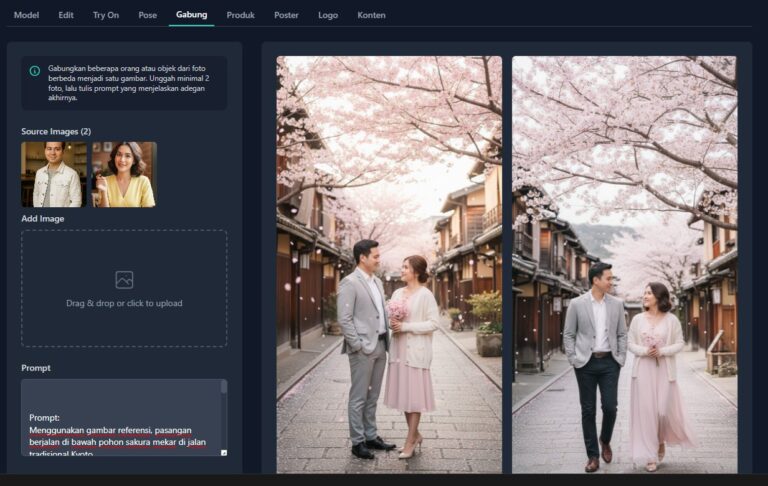The image size is (768, 486).
Task: Open the Produk tab
Action: coord(240,15)
